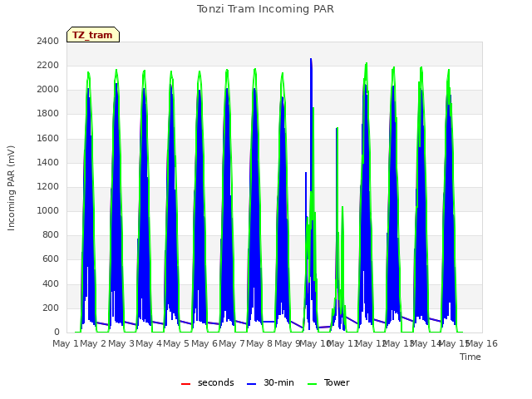532x399 pixels.
Task: Toggle the 30-min series in legend
Action: (270, 382)
